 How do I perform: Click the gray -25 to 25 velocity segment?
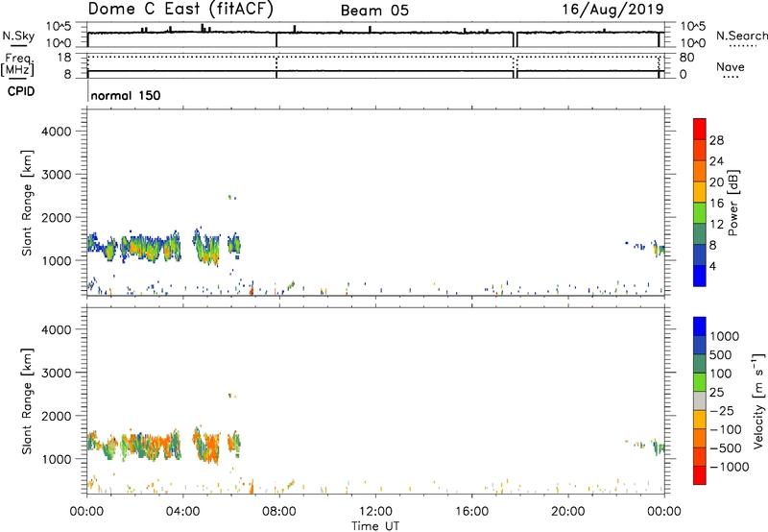tap(700, 400)
